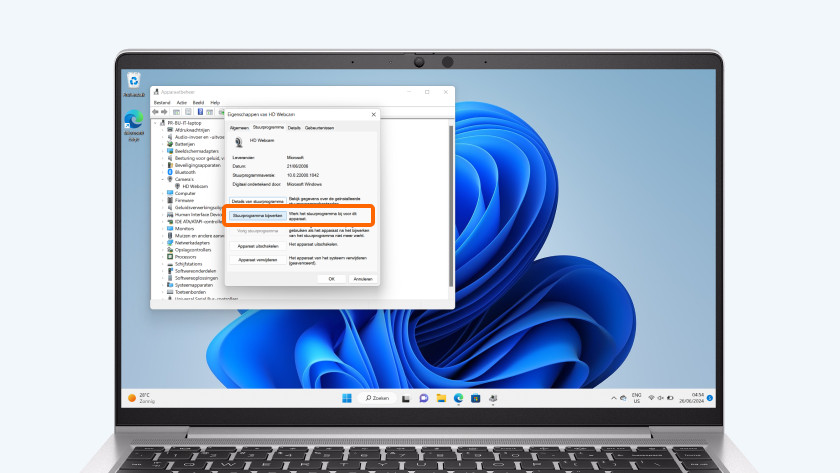Click the Bluetooth device category icon
840x473 pixels.
(171, 172)
